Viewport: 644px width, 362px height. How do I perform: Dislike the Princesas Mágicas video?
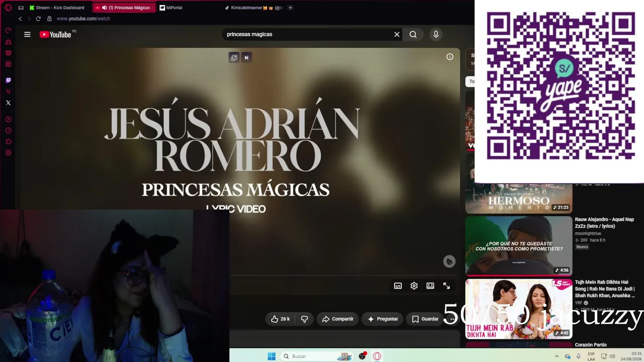click(304, 319)
